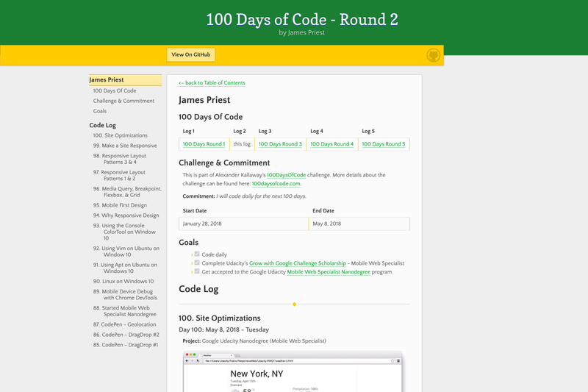Open 93. Using the Console ColorTool entry
Viewport: 588px width, 392px height.
[124, 232]
